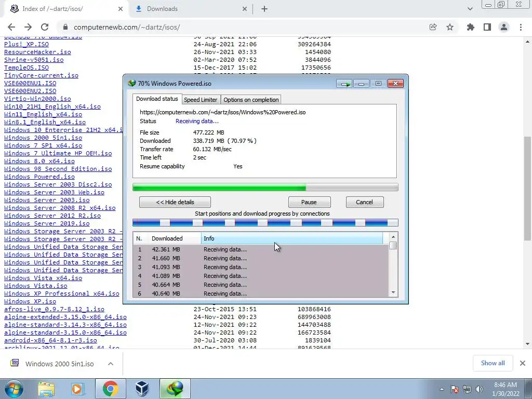532x399 pixels.
Task: Open the Download status tab
Action: pyautogui.click(x=157, y=99)
